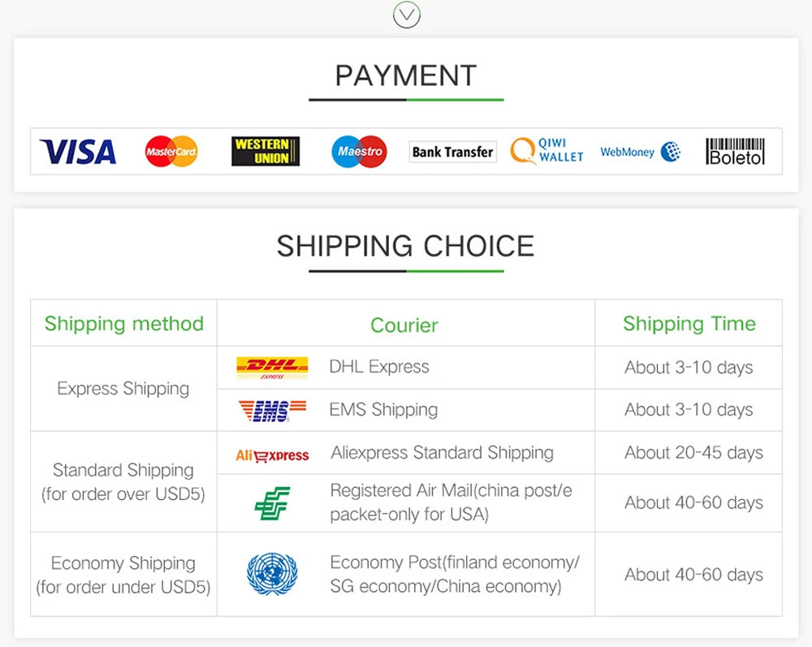Select the AliExpress logo

coord(272,455)
